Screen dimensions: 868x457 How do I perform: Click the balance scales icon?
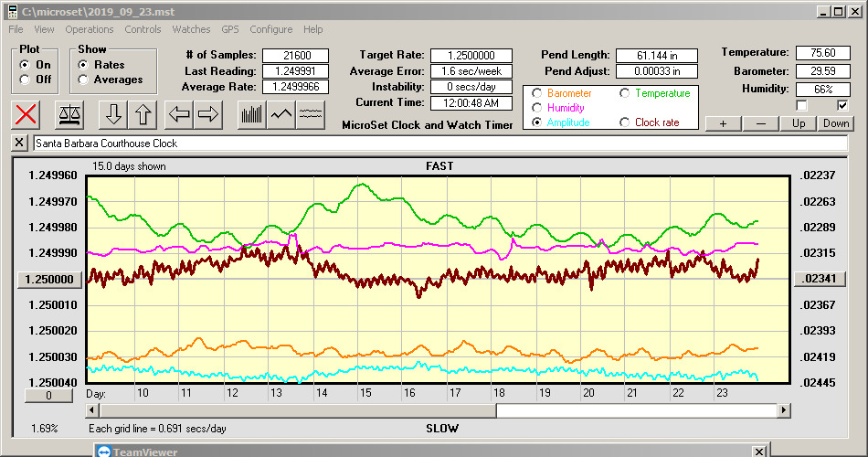69,114
